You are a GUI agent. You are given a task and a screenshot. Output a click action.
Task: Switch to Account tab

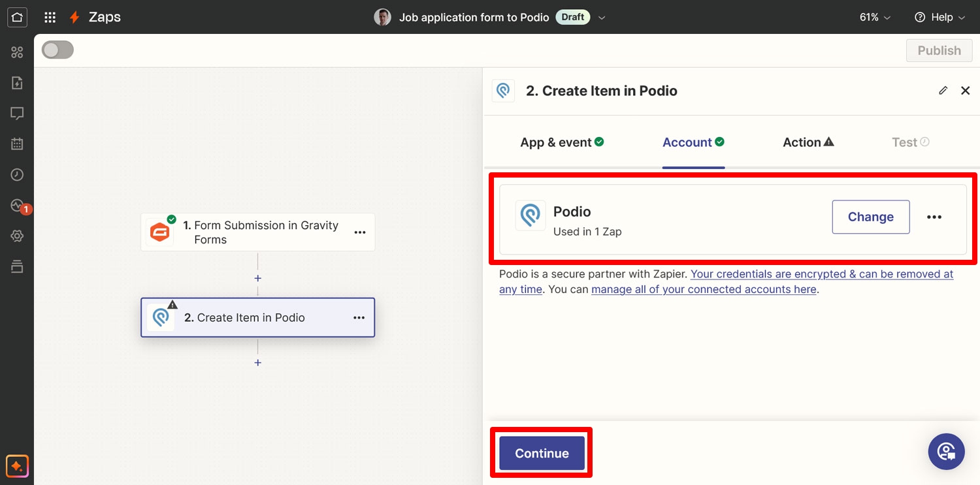click(x=693, y=142)
